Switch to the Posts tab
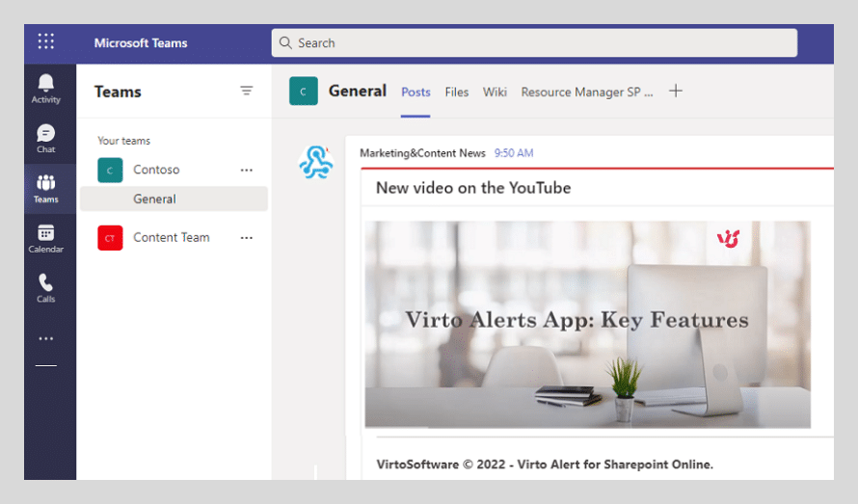Image resolution: width=858 pixels, height=504 pixels. click(x=416, y=92)
